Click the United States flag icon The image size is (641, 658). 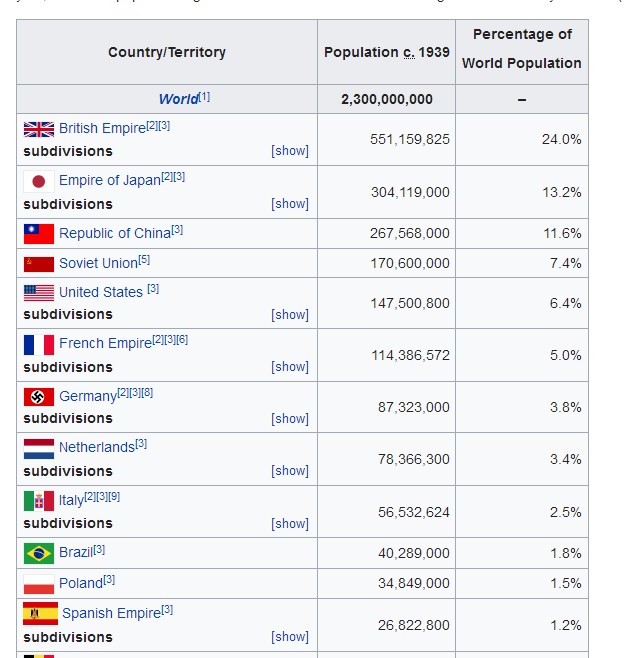(x=39, y=292)
